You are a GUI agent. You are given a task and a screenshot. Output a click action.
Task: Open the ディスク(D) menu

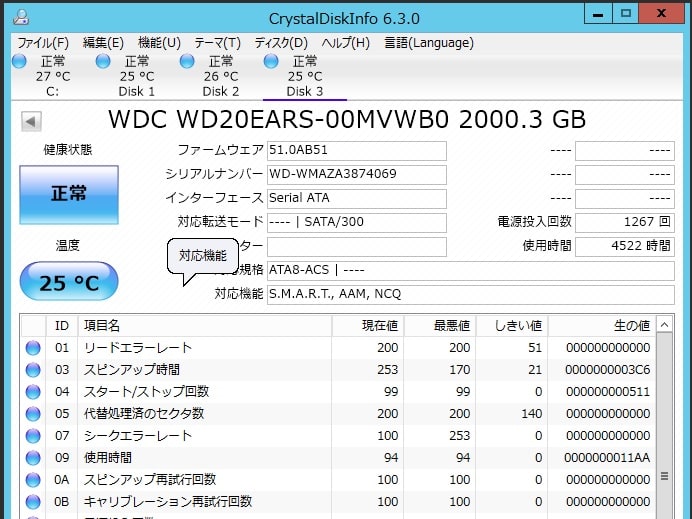coord(281,43)
